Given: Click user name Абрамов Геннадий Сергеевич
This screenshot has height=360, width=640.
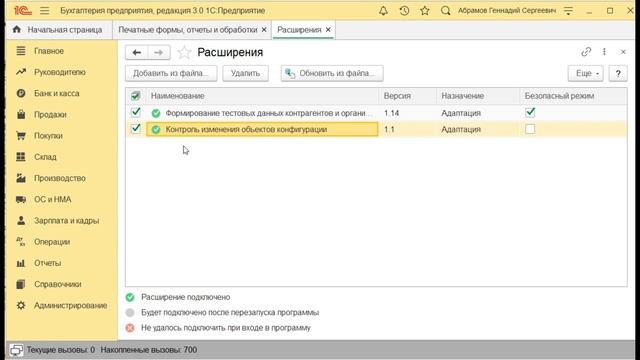Looking at the screenshot, I should click(x=507, y=11).
